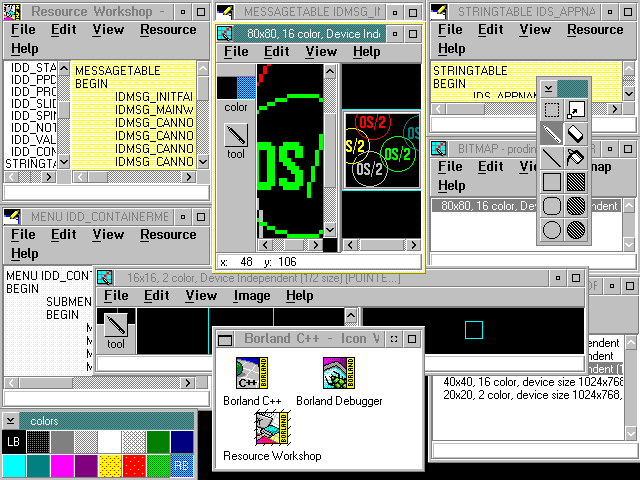Launch the Resource Workshop program icon

click(x=272, y=428)
